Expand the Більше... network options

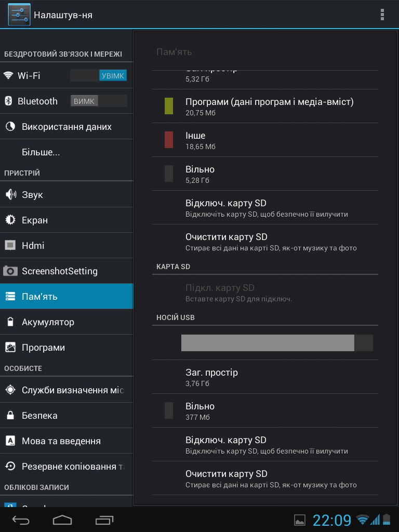click(x=41, y=152)
